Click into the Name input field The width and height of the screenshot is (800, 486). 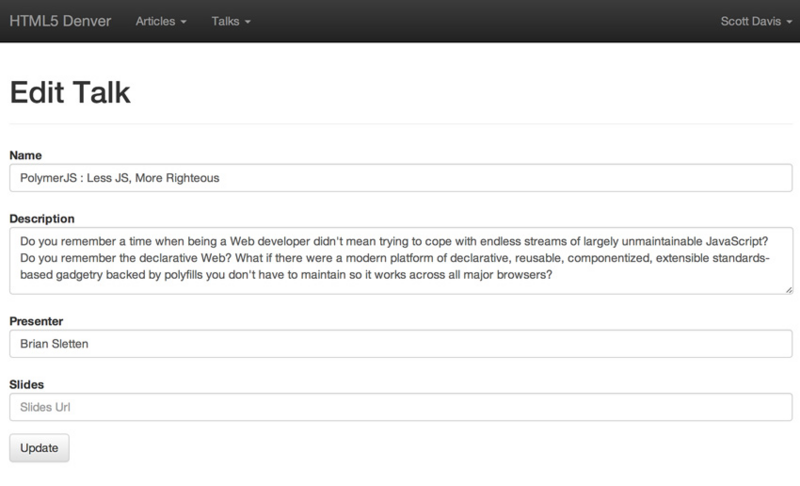pyautogui.click(x=401, y=178)
